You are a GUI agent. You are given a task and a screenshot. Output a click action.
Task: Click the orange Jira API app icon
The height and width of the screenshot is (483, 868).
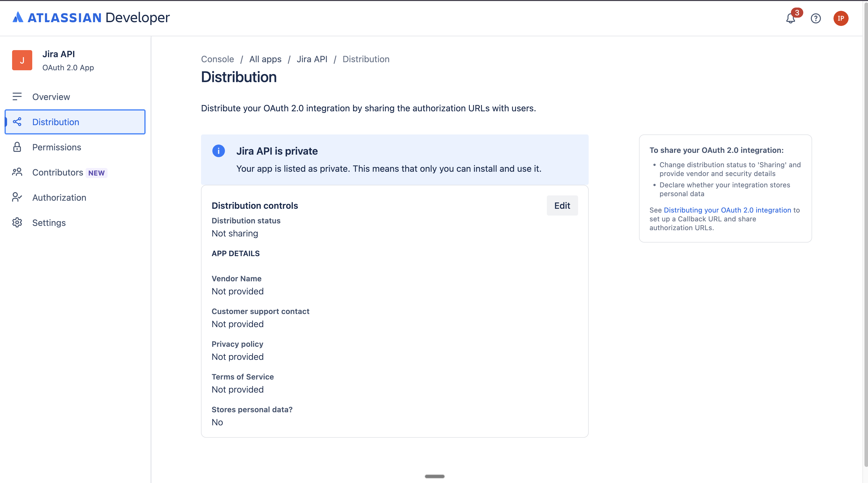pyautogui.click(x=22, y=60)
